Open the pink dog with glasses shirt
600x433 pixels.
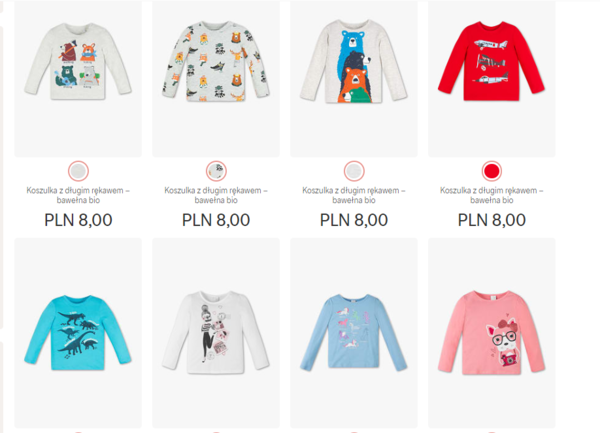(492, 333)
